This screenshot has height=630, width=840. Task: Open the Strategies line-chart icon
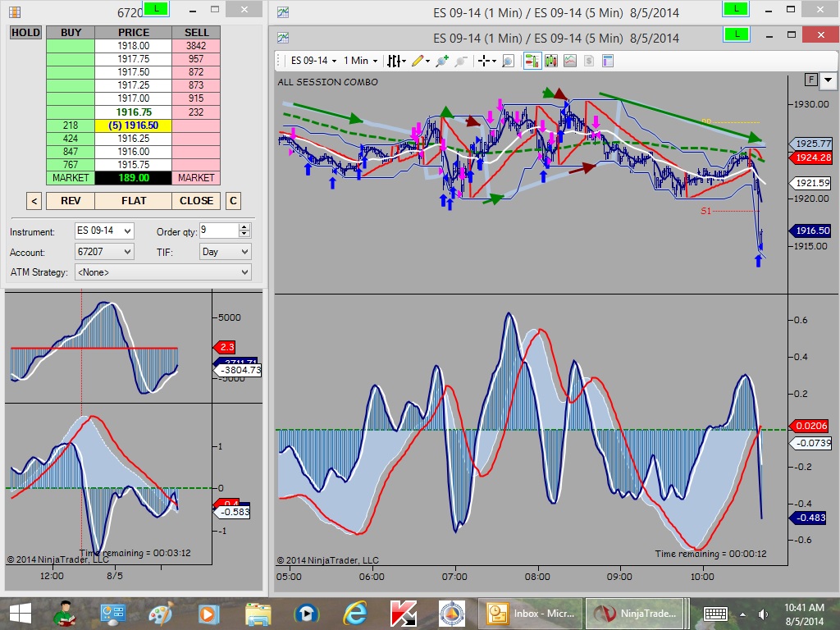click(x=570, y=61)
